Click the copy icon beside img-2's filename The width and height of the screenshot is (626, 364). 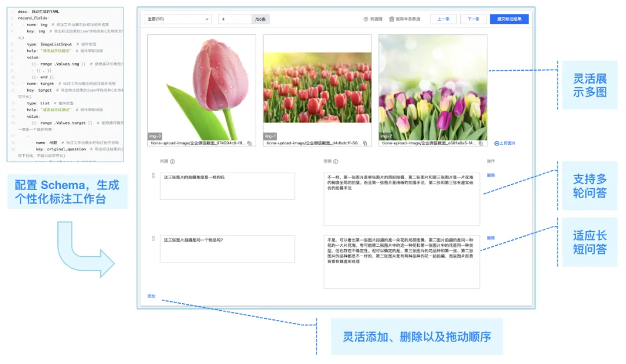[479, 144]
